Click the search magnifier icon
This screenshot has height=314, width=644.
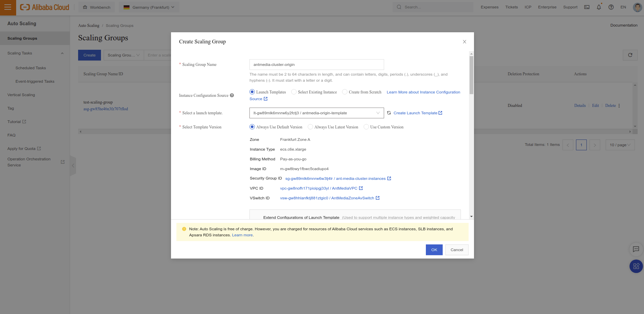pos(399,7)
